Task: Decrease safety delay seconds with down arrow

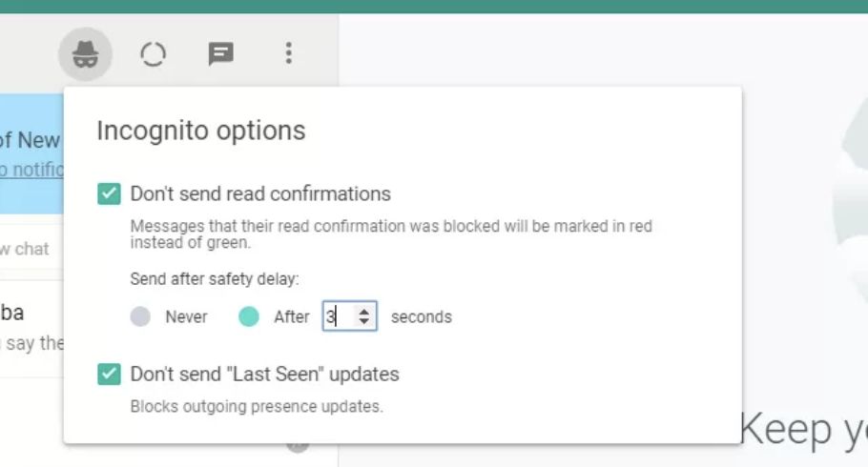Action: click(363, 322)
